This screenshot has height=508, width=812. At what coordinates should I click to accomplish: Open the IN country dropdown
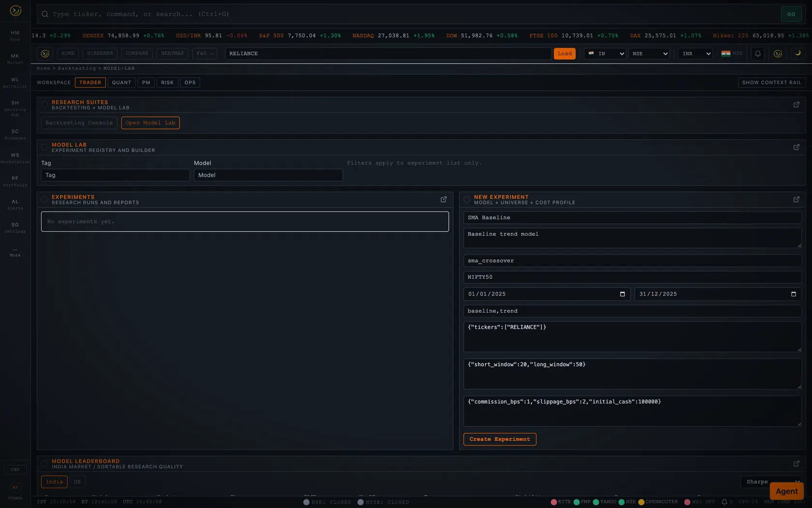pyautogui.click(x=605, y=54)
